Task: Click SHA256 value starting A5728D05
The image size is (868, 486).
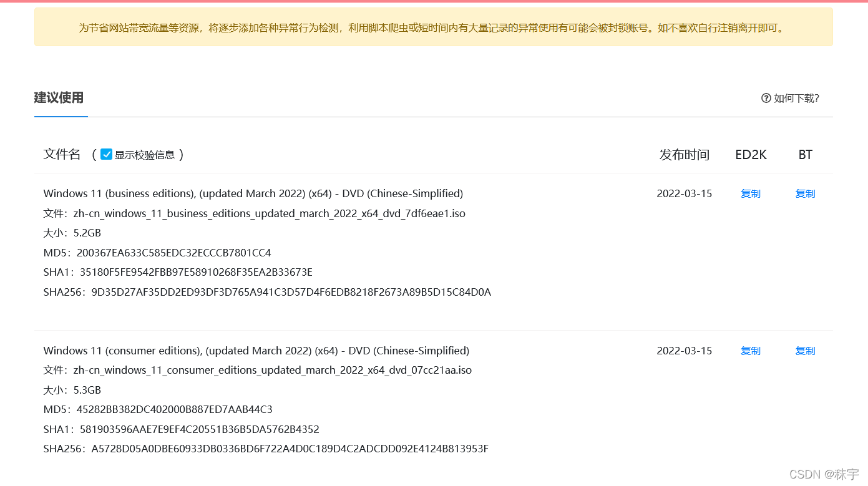Action: click(x=290, y=449)
